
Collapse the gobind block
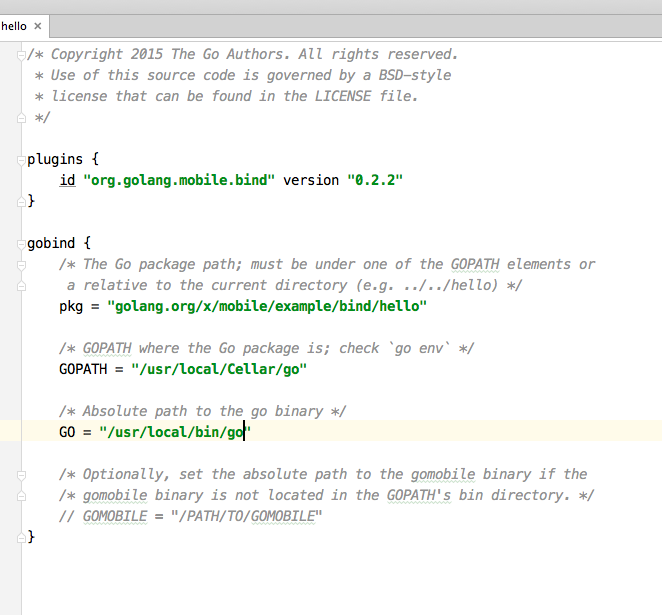pyautogui.click(x=22, y=243)
